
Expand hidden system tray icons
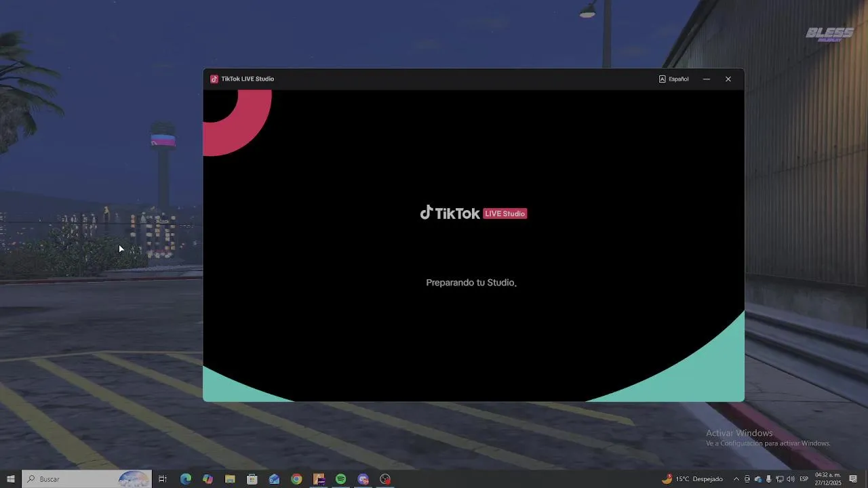[x=736, y=479]
